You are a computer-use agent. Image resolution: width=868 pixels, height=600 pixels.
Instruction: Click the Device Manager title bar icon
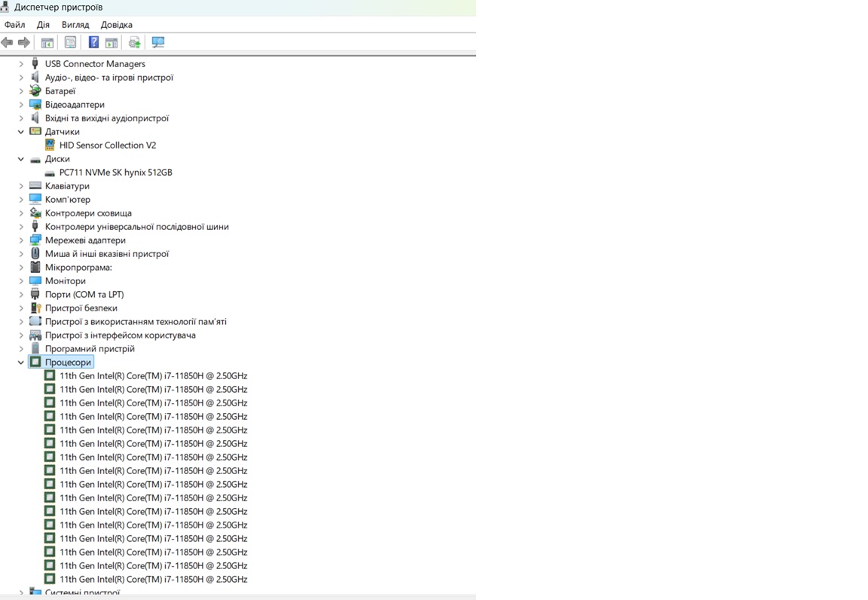(x=5, y=7)
